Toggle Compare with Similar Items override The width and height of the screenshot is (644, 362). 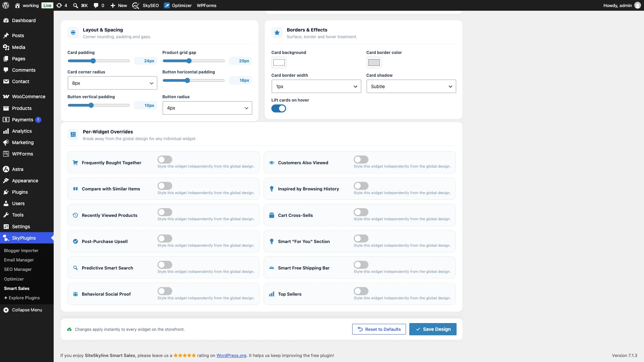(x=165, y=186)
